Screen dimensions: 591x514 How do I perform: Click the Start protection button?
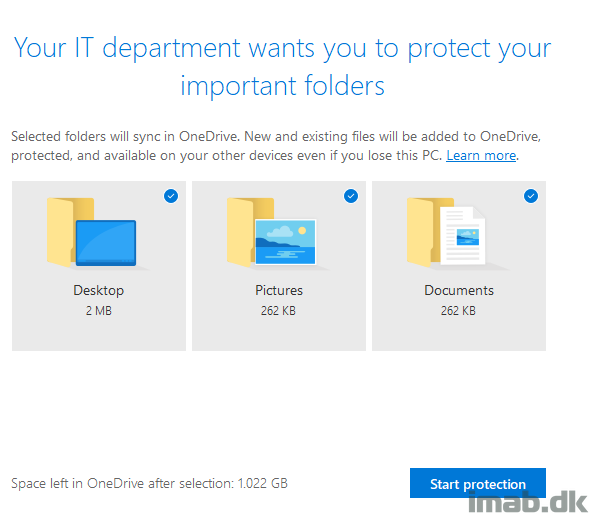[478, 483]
